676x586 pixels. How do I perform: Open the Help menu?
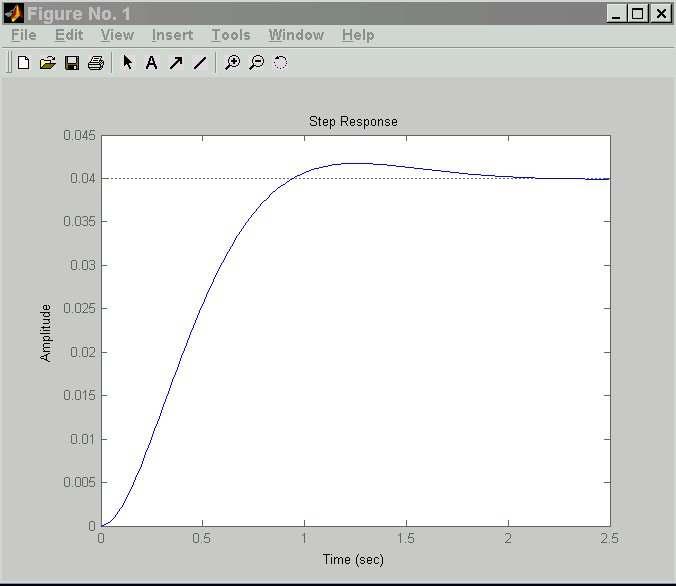358,35
